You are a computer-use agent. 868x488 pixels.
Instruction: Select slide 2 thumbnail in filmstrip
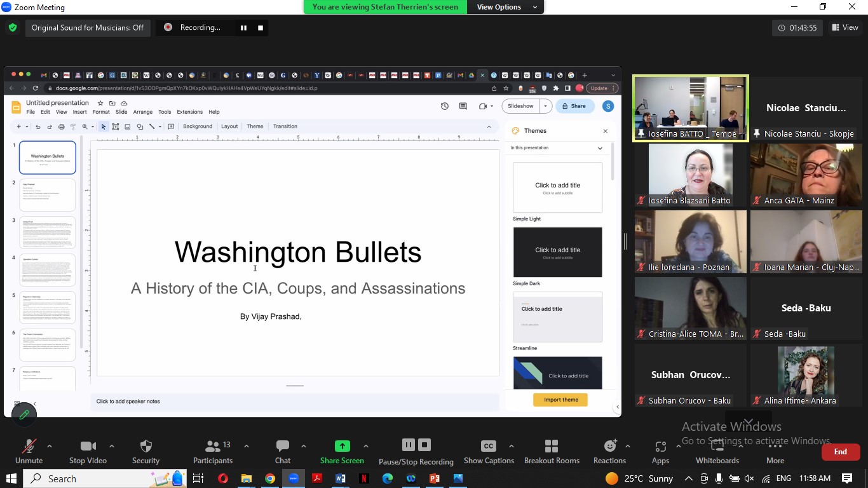point(48,195)
